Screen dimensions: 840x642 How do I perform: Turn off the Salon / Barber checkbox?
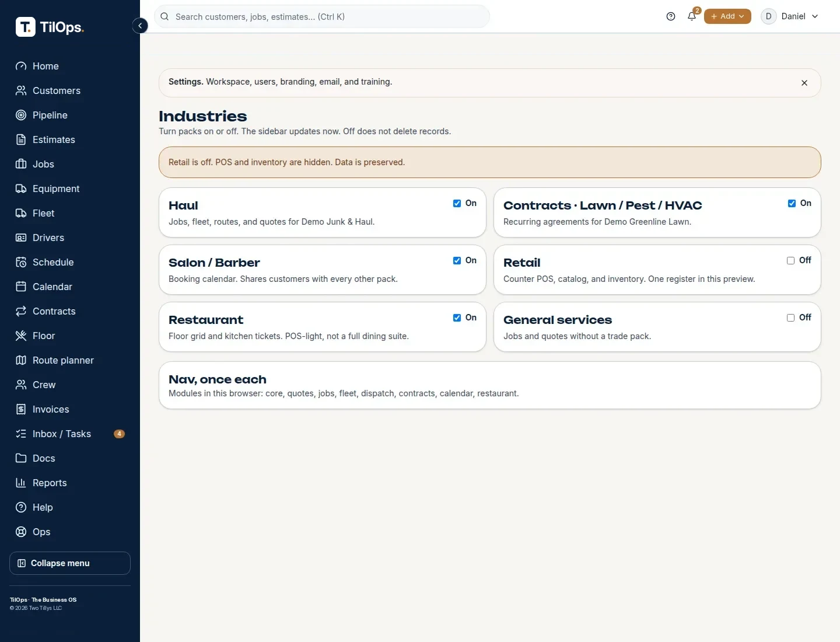click(x=457, y=260)
